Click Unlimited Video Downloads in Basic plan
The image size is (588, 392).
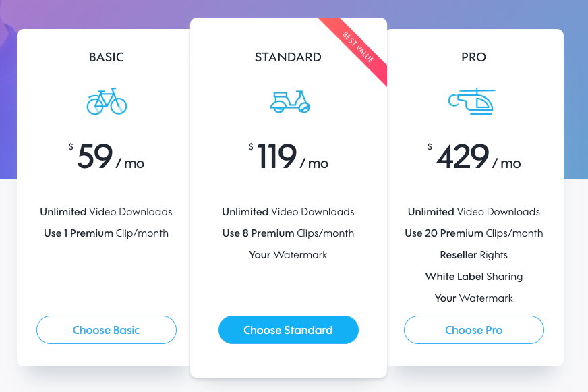click(106, 212)
